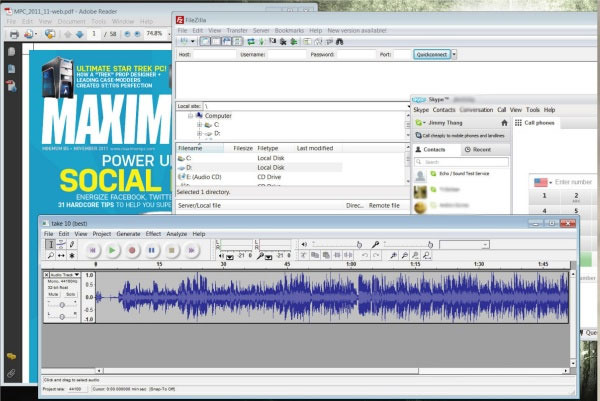Close the audio track with its X button
This screenshot has height=401, width=600.
pos(47,275)
